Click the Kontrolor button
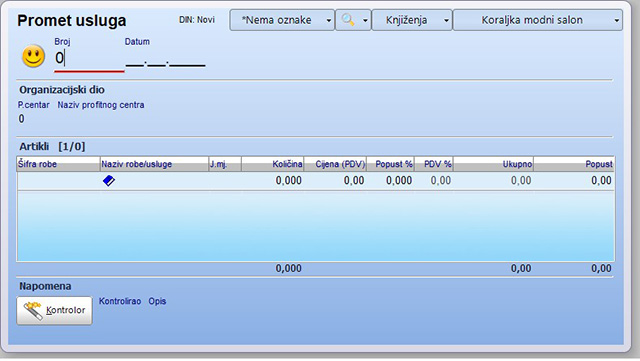The width and height of the screenshot is (640, 361). 54,310
